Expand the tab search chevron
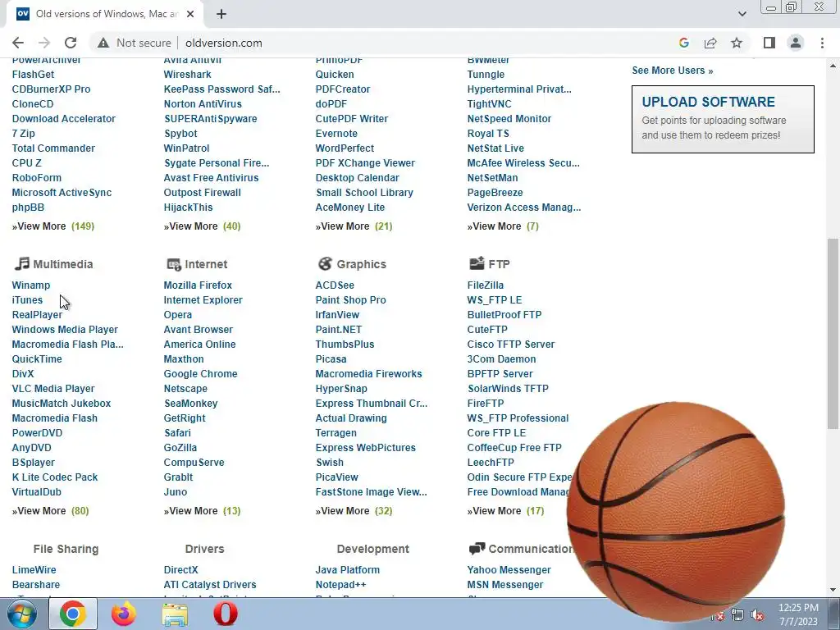Image resolution: width=840 pixels, height=630 pixels. (x=742, y=14)
